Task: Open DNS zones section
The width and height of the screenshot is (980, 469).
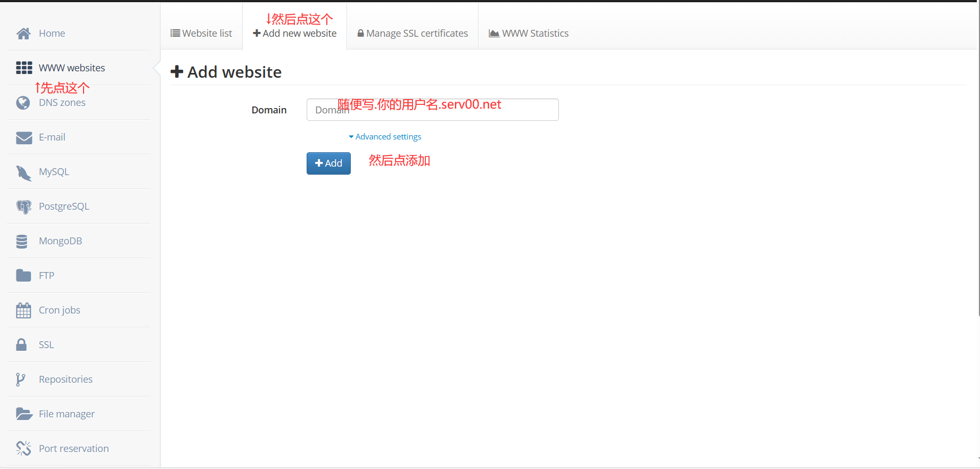Action: point(79,102)
